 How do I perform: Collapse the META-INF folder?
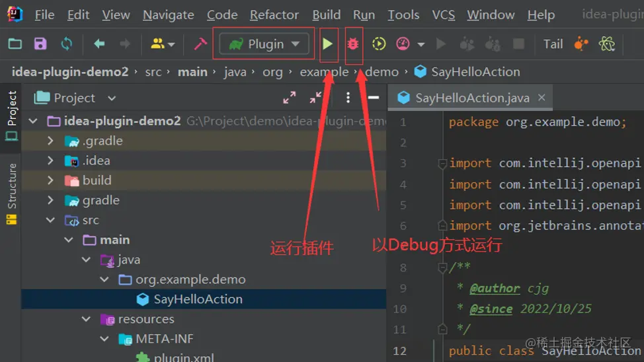(104, 339)
